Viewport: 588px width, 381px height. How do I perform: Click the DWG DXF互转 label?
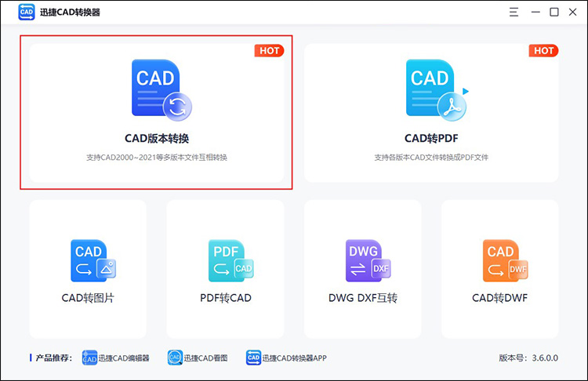point(363,298)
